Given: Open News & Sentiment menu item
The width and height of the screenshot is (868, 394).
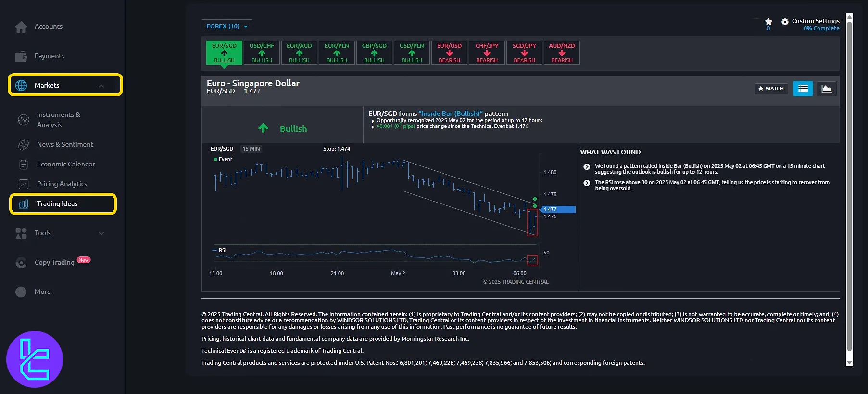Looking at the screenshot, I should (x=65, y=144).
